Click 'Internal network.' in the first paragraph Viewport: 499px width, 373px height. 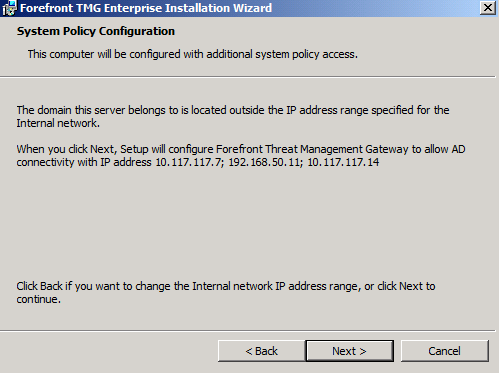pyautogui.click(x=58, y=123)
